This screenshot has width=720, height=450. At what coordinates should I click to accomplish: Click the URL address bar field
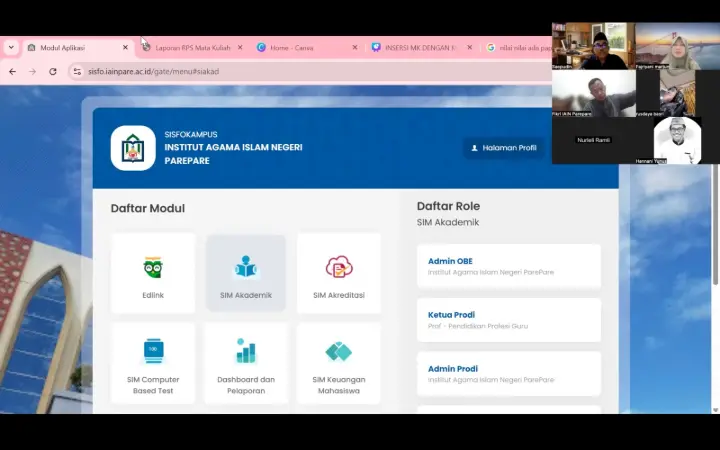click(x=300, y=72)
